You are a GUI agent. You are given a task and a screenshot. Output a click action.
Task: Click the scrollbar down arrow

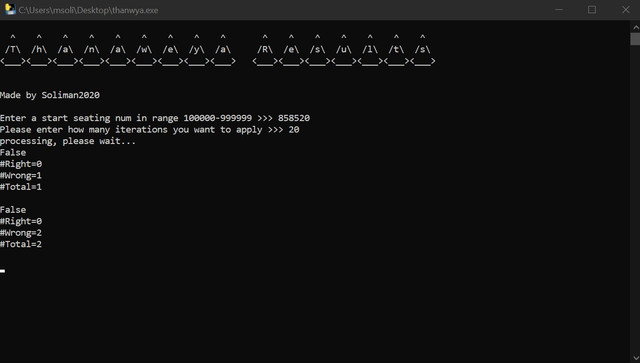636,358
